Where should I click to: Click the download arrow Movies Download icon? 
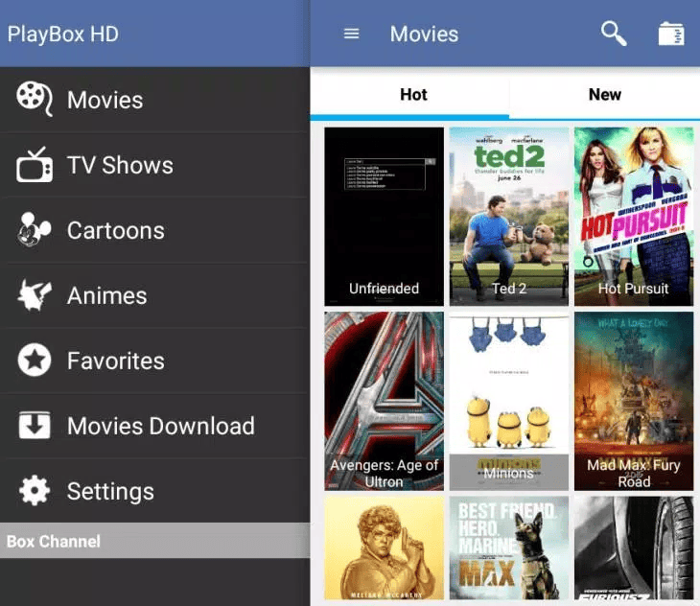coord(35,426)
